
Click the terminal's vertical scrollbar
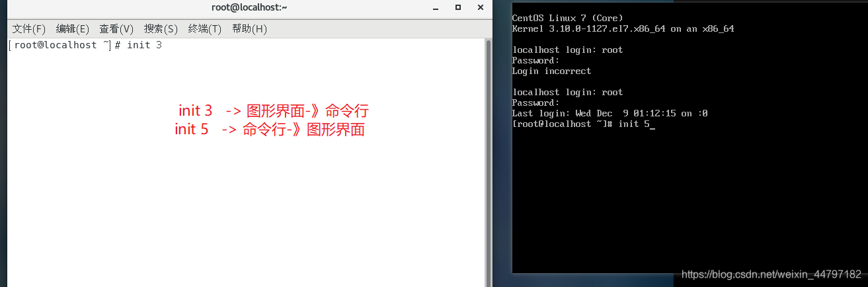pyautogui.click(x=489, y=163)
